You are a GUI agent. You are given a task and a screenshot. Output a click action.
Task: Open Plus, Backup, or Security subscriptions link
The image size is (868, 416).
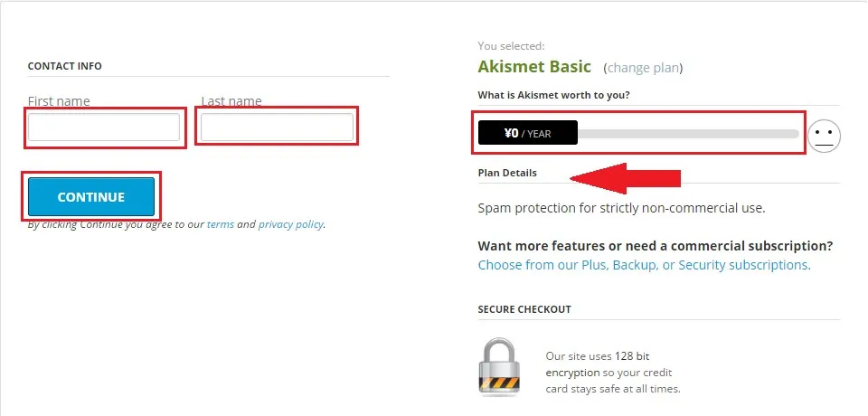pos(644,265)
